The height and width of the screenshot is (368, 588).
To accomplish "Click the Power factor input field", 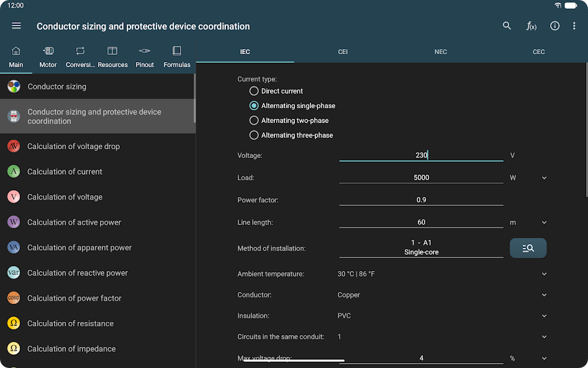I will tap(421, 200).
